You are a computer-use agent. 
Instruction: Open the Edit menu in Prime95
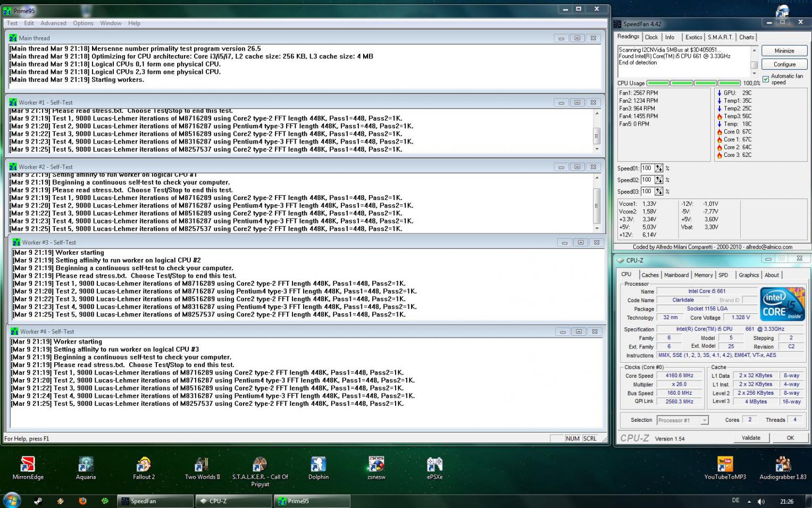click(29, 23)
